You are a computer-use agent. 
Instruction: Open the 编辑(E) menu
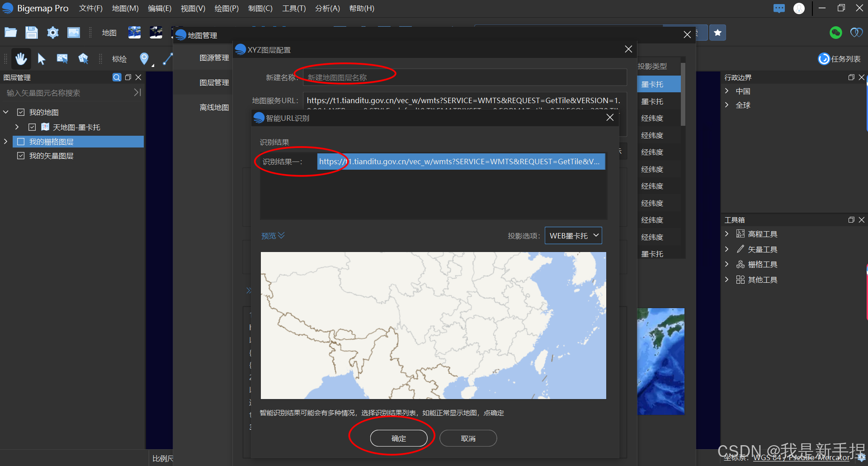pyautogui.click(x=160, y=9)
